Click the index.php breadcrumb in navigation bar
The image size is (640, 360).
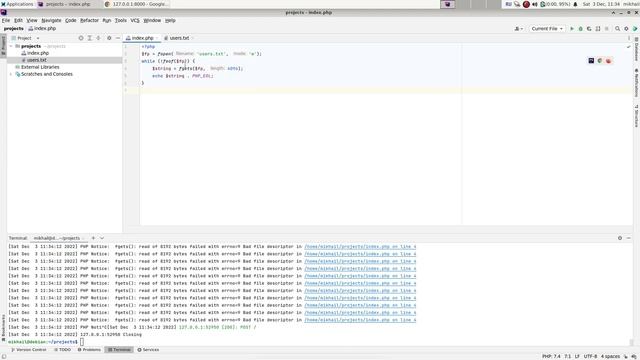coord(42,29)
